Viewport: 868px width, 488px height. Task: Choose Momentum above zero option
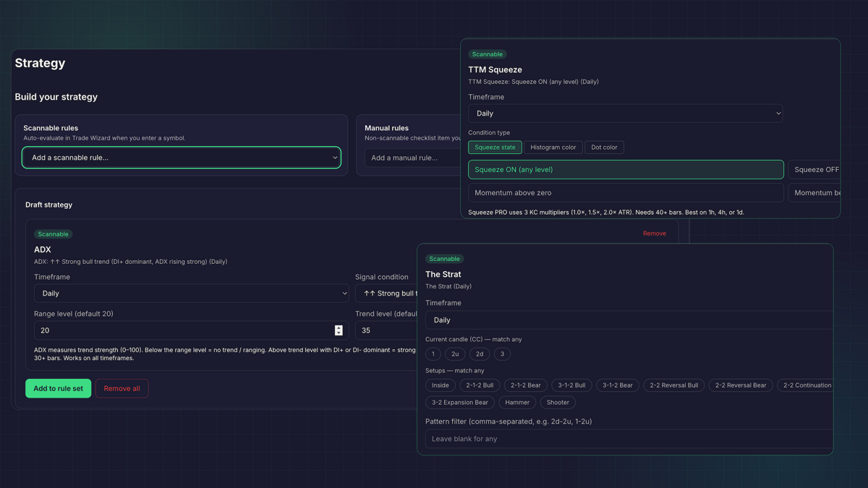click(x=626, y=193)
